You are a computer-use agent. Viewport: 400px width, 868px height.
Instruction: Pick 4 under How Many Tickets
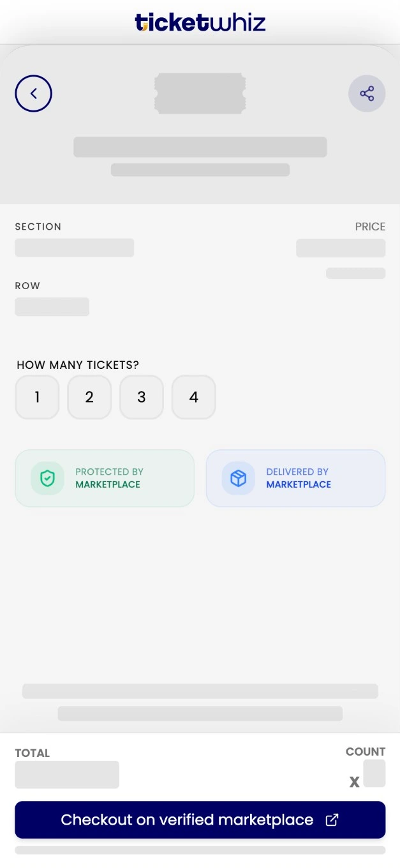click(193, 397)
